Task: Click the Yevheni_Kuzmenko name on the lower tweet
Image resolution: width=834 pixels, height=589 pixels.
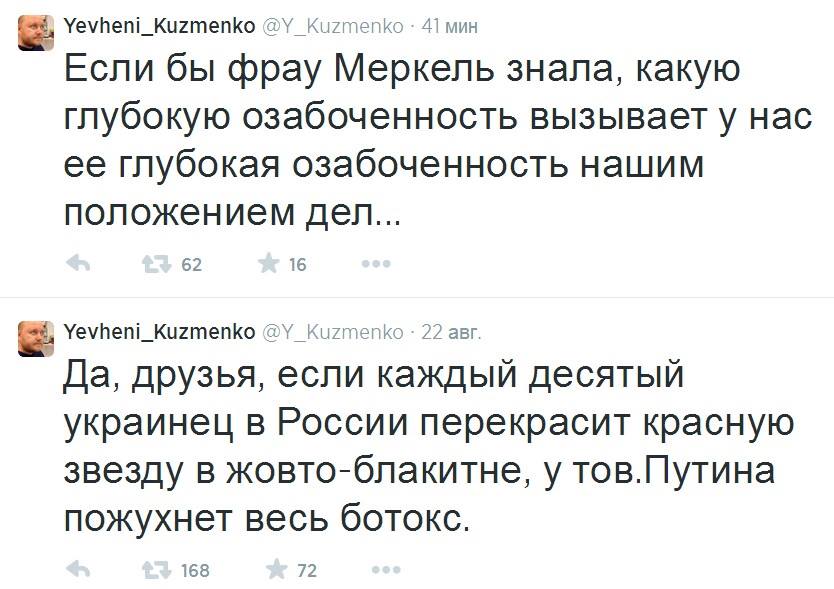Action: point(159,331)
